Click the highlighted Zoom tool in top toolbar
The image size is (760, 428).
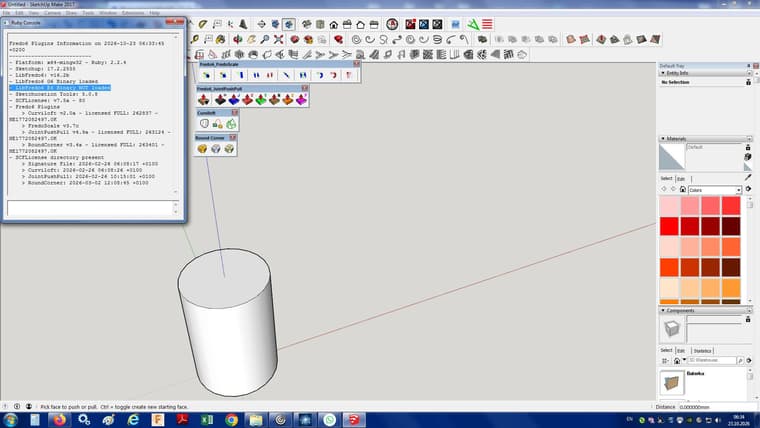289,24
